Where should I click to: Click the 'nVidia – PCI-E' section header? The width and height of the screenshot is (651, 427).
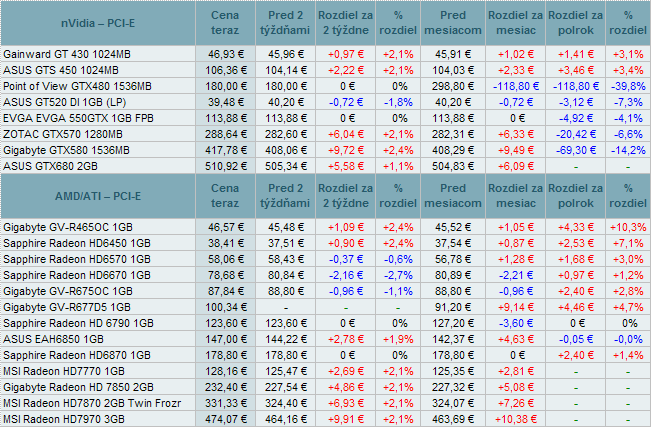(x=98, y=23)
